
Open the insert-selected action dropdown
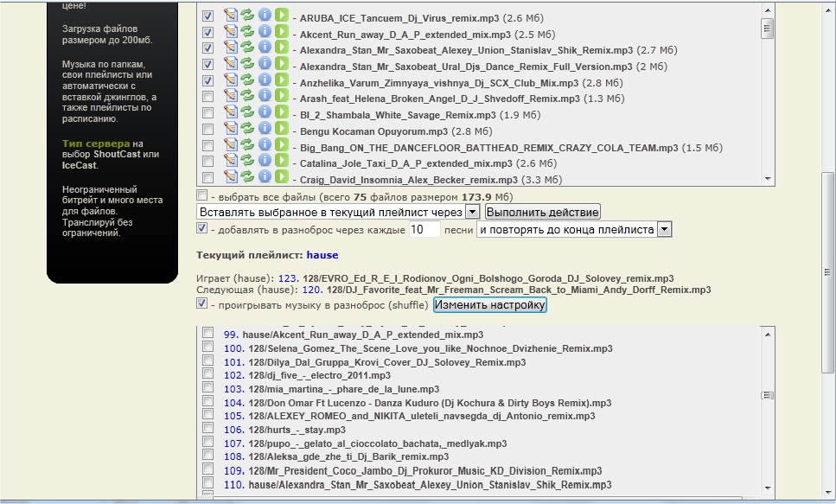pyautogui.click(x=472, y=212)
